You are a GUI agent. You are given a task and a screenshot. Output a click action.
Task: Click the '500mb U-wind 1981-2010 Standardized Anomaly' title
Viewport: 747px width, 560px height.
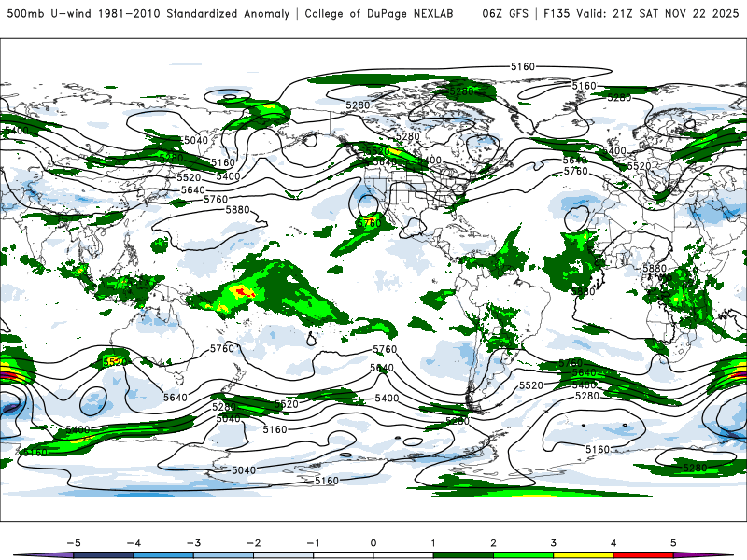(x=148, y=14)
